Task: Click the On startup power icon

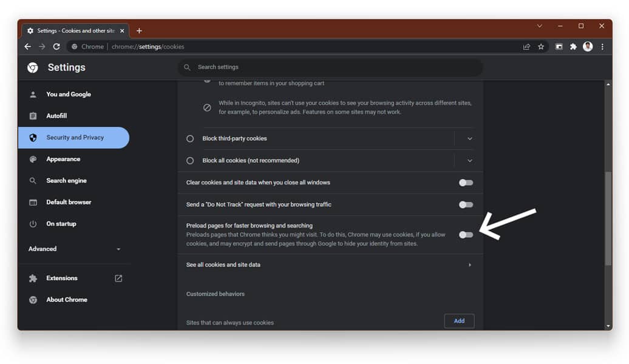Action: [x=33, y=224]
